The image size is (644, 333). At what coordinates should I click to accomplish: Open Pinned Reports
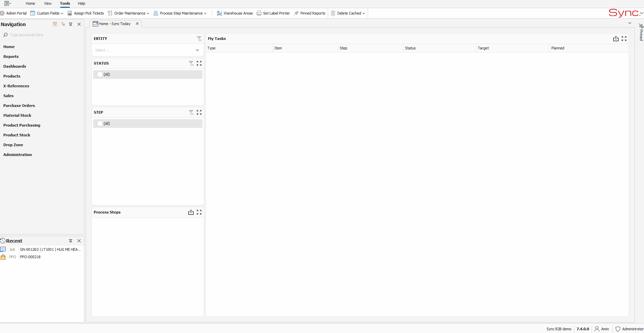point(309,13)
